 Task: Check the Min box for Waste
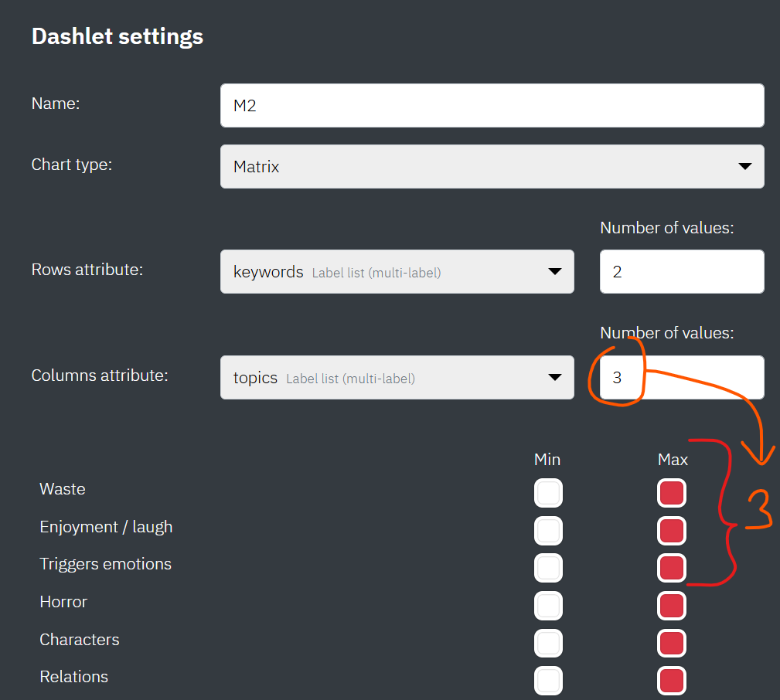point(548,493)
